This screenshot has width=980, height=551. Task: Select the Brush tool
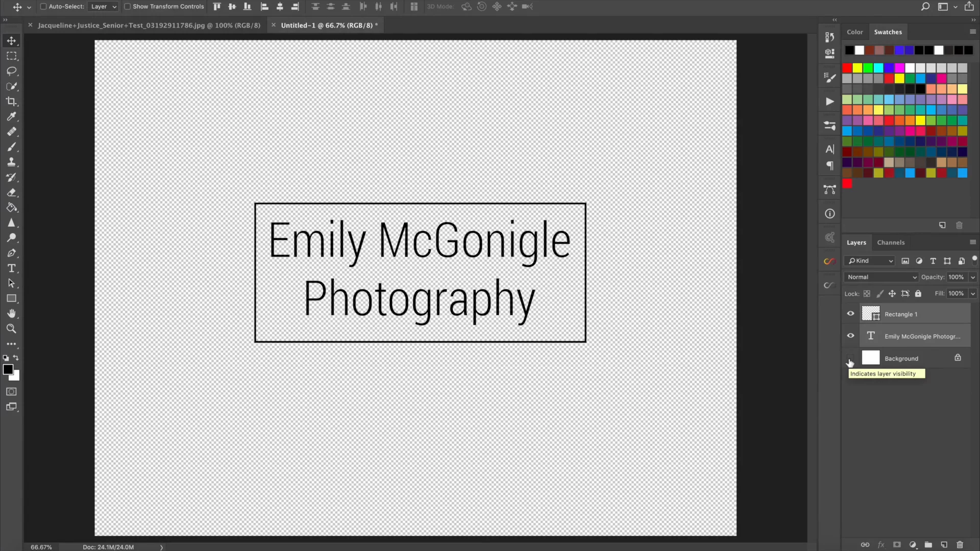click(x=11, y=147)
